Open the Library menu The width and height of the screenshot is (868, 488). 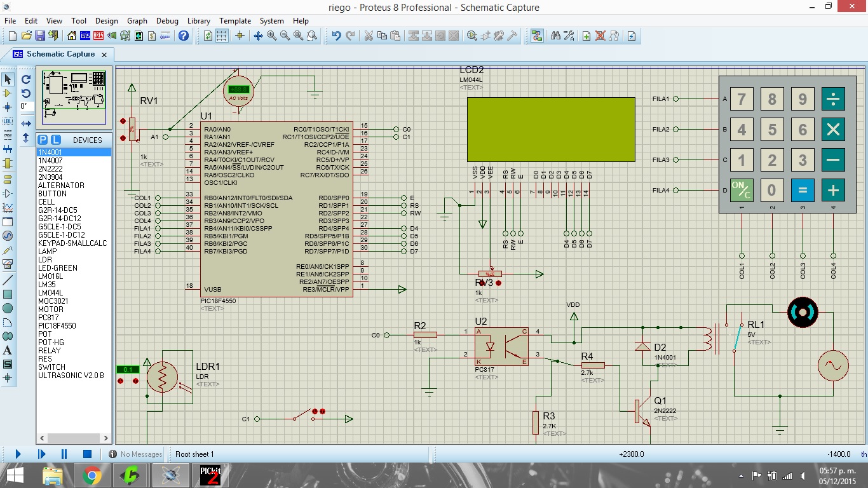[x=199, y=20]
